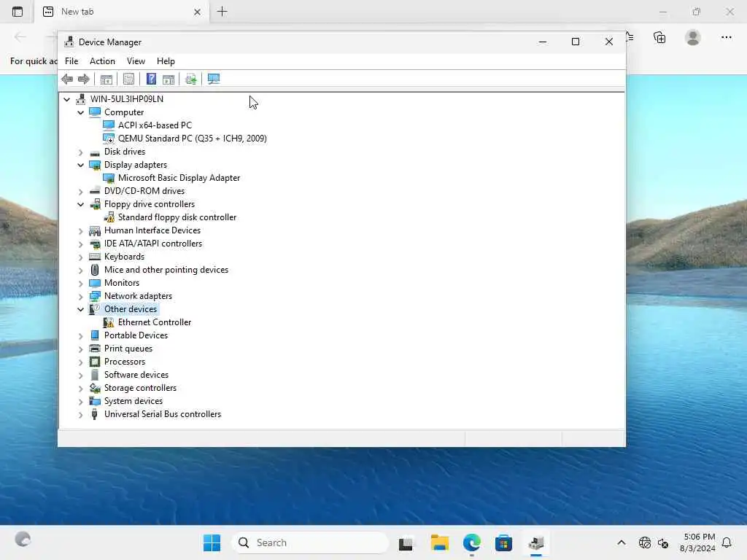
Task: Select Mice and other pointing devices row
Action: [x=166, y=270]
